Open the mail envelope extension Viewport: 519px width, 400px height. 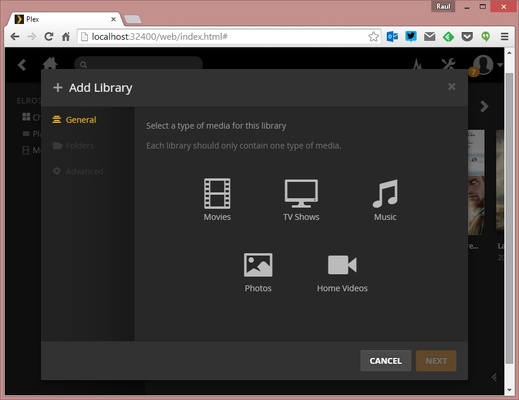click(x=429, y=36)
